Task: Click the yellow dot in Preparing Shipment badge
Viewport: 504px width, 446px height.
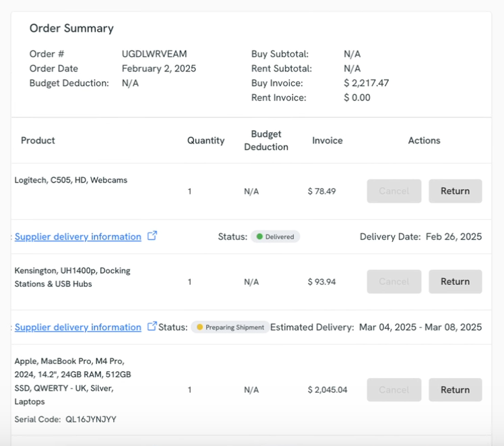Action: (x=199, y=327)
